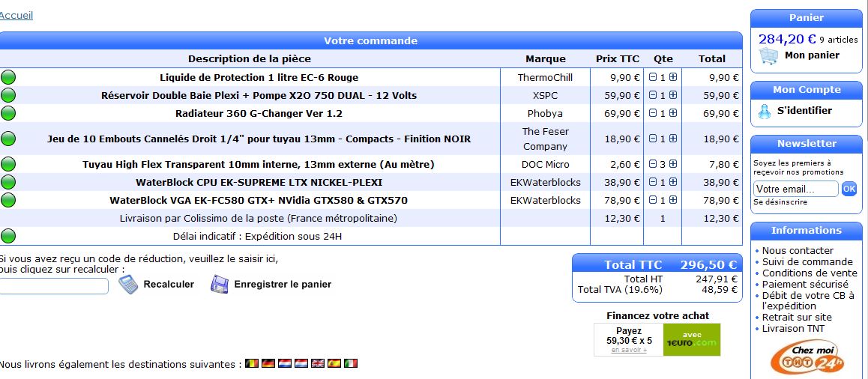This screenshot has height=379, width=868.
Task: Click the Se désinscrire newsletter link
Action: pyautogui.click(x=780, y=202)
